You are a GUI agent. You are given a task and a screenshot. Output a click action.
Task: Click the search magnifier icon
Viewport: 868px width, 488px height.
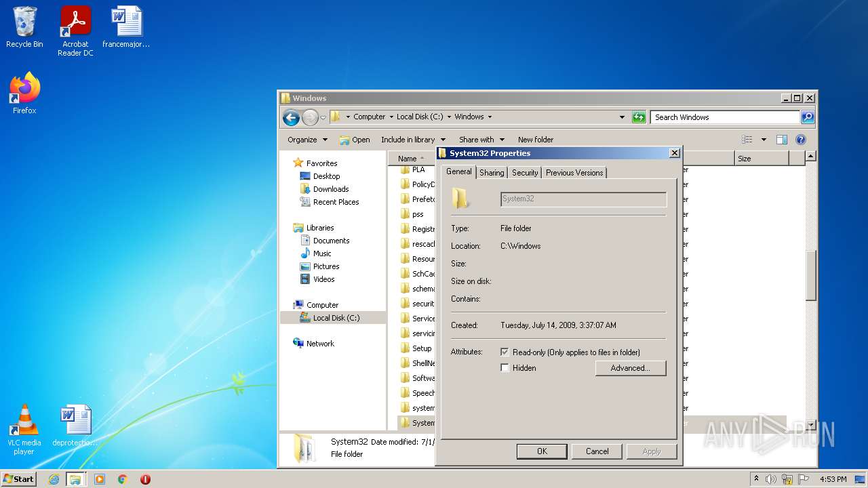click(807, 117)
